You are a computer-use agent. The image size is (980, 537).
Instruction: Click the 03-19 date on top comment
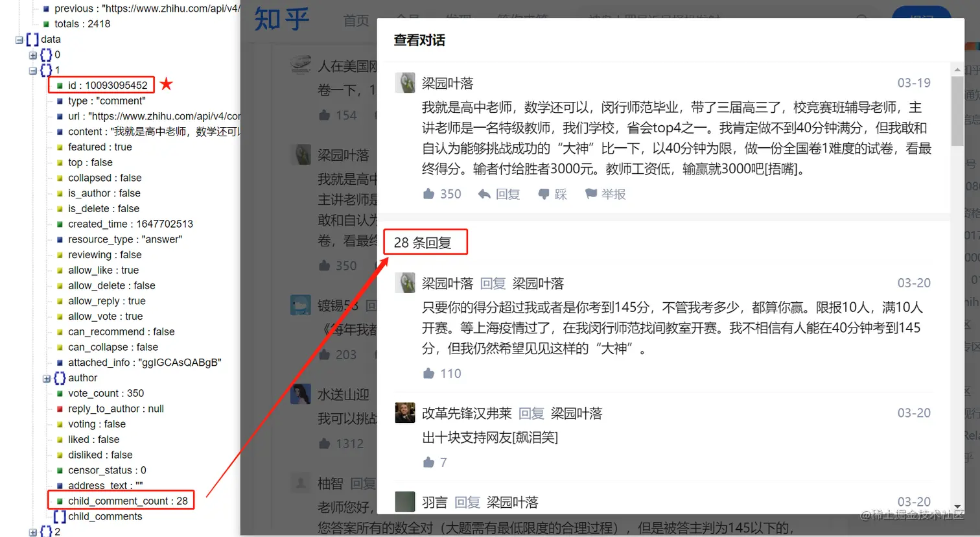(914, 83)
